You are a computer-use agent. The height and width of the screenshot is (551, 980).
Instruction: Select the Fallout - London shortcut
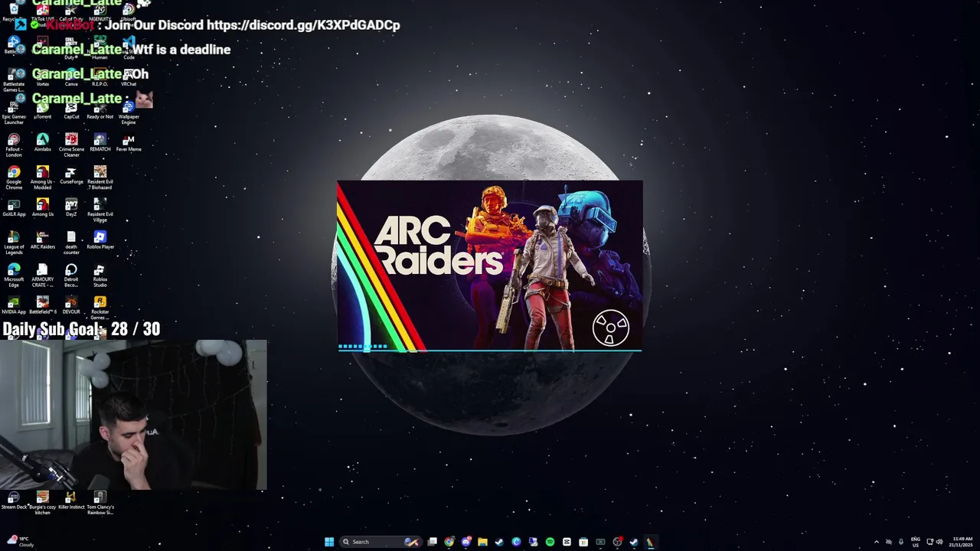[x=14, y=145]
